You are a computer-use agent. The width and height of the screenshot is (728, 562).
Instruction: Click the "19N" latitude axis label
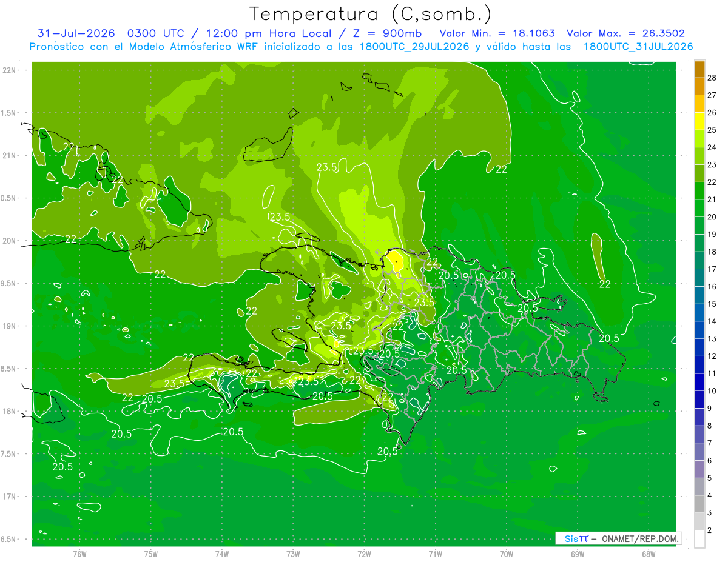coord(10,326)
